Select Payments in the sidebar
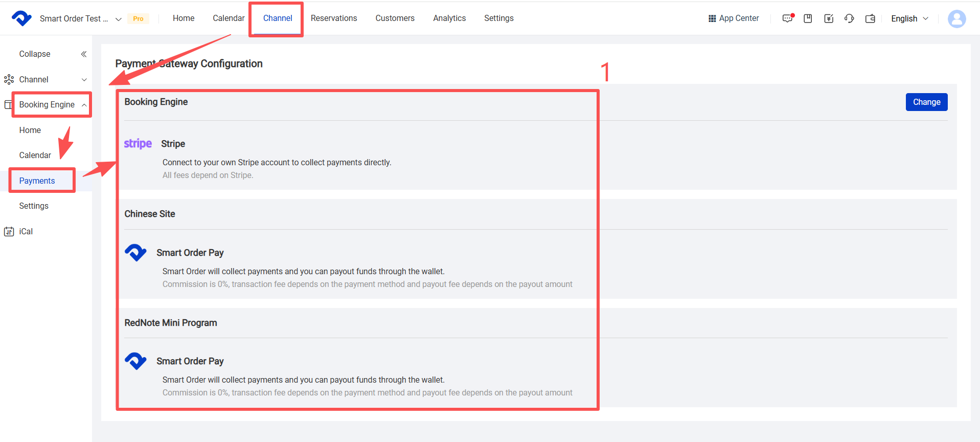The width and height of the screenshot is (980, 442). tap(37, 181)
